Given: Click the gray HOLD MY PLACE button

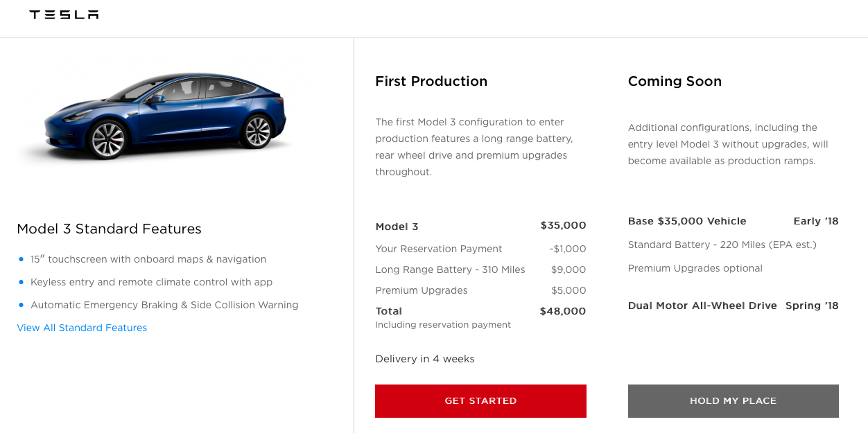Looking at the screenshot, I should (x=733, y=401).
